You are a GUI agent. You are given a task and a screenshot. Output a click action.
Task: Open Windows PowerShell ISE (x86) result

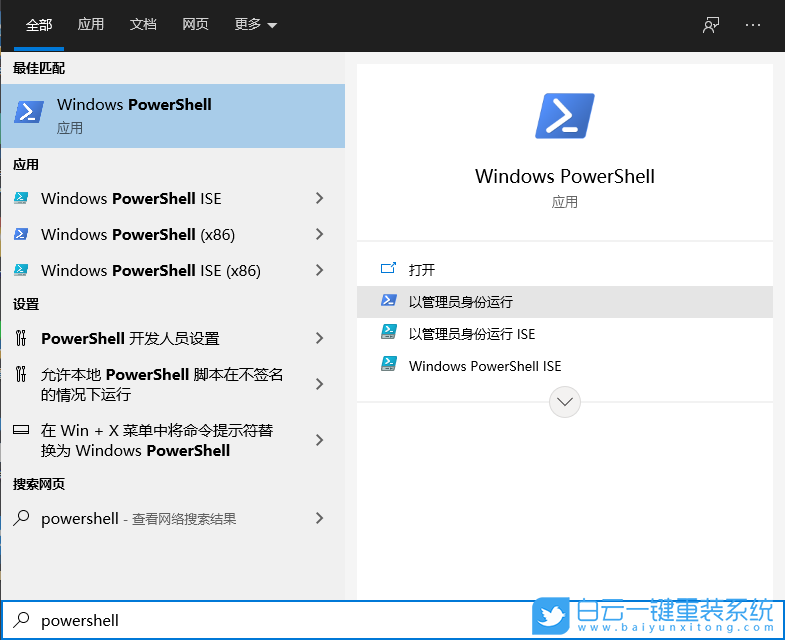pos(151,270)
